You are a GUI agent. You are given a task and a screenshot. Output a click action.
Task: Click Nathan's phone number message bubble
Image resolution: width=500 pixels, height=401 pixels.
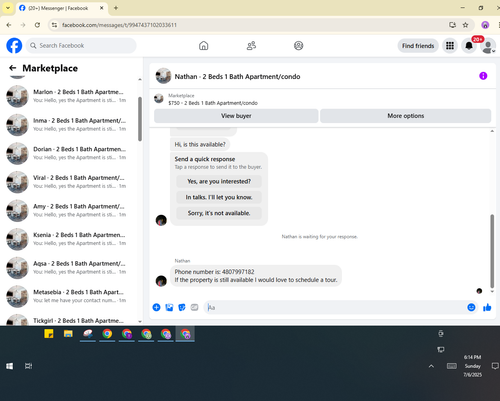tap(256, 276)
